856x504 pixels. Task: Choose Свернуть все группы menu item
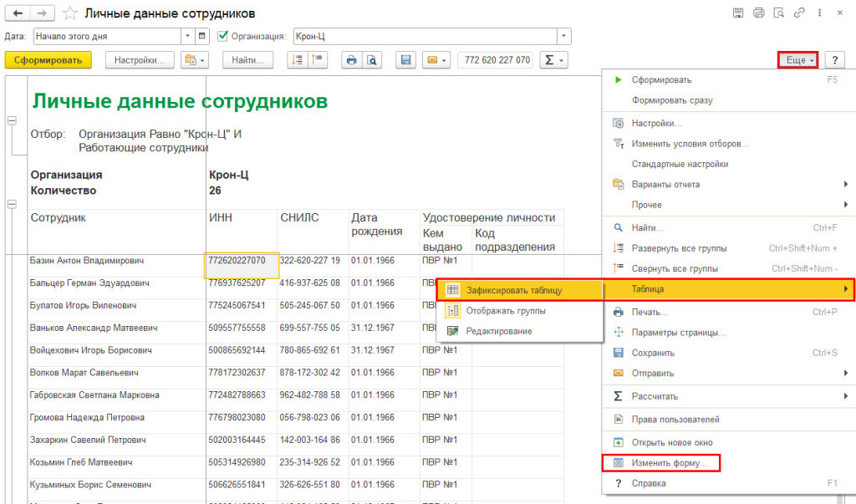point(728,268)
